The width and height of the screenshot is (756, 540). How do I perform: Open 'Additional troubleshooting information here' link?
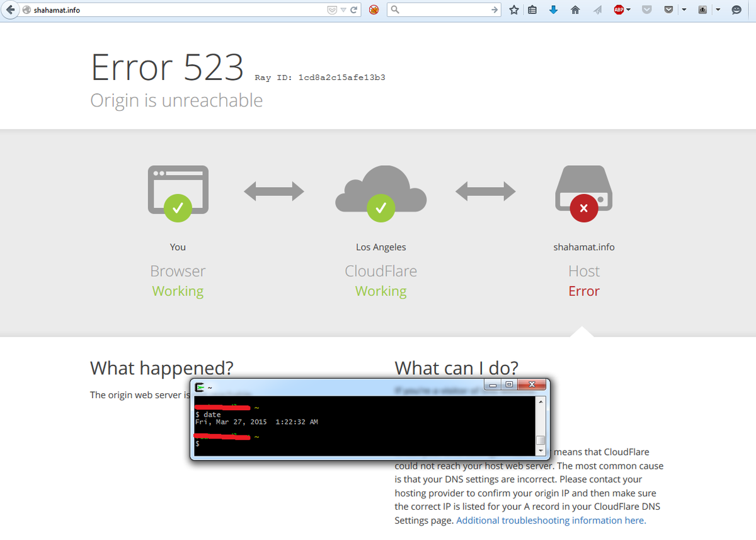coord(551,520)
